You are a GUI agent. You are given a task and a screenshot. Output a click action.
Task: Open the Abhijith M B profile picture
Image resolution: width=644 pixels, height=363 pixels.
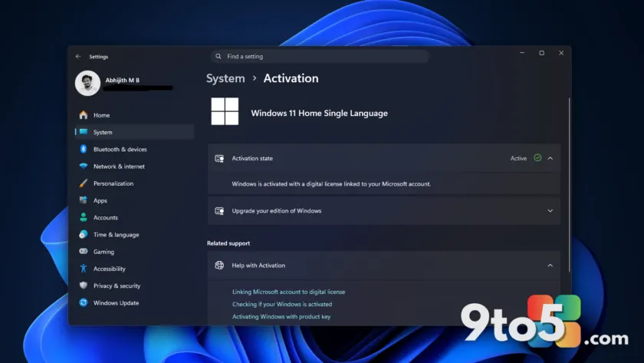87,83
